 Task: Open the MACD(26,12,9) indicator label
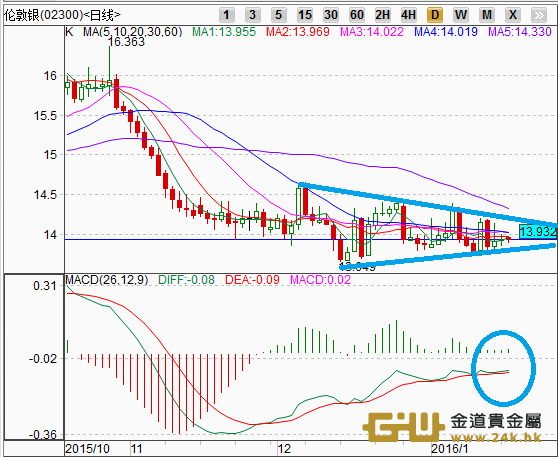(106, 280)
